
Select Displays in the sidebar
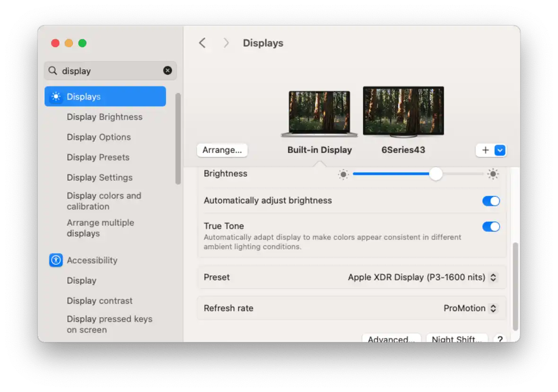tap(105, 96)
